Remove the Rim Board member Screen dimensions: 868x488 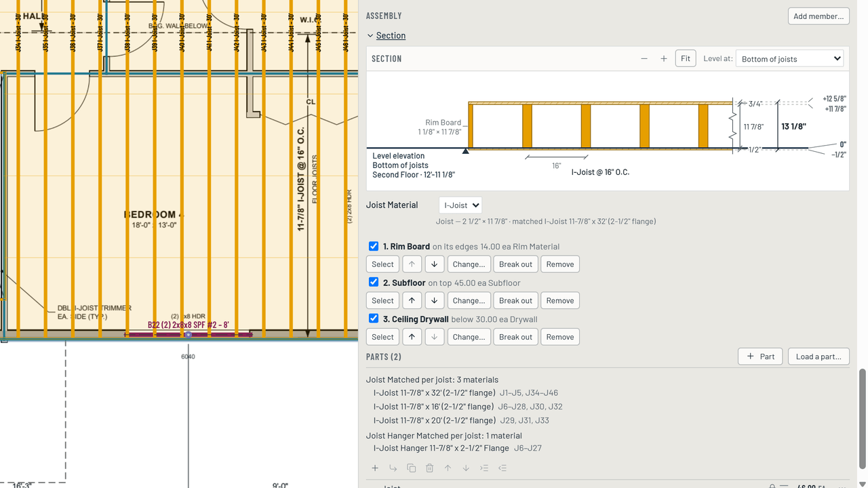pos(560,264)
